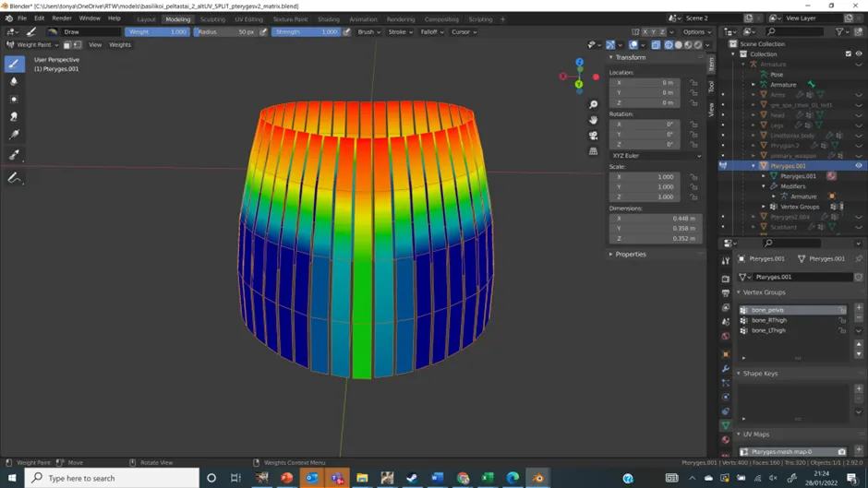Viewport: 868px width, 488px height.
Task: Select the Blur brush tool
Action: [15, 81]
